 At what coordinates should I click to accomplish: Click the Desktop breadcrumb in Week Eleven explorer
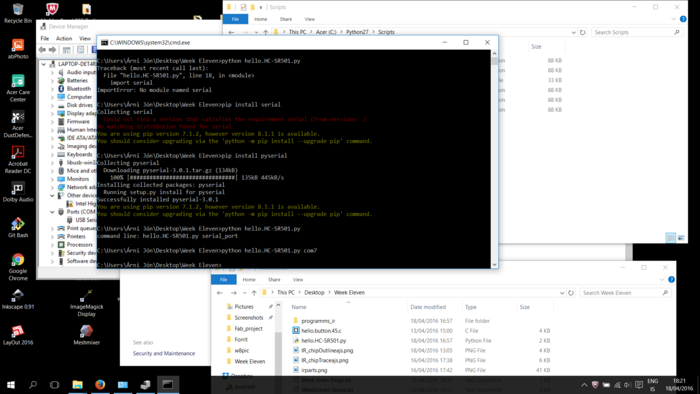pyautogui.click(x=314, y=293)
